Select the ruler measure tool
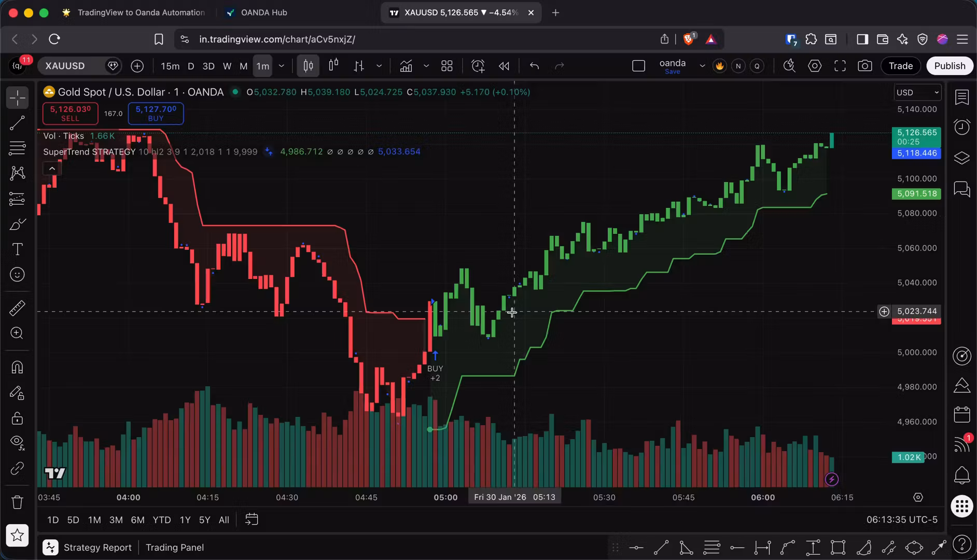Viewport: 977px width, 560px height. point(17,308)
